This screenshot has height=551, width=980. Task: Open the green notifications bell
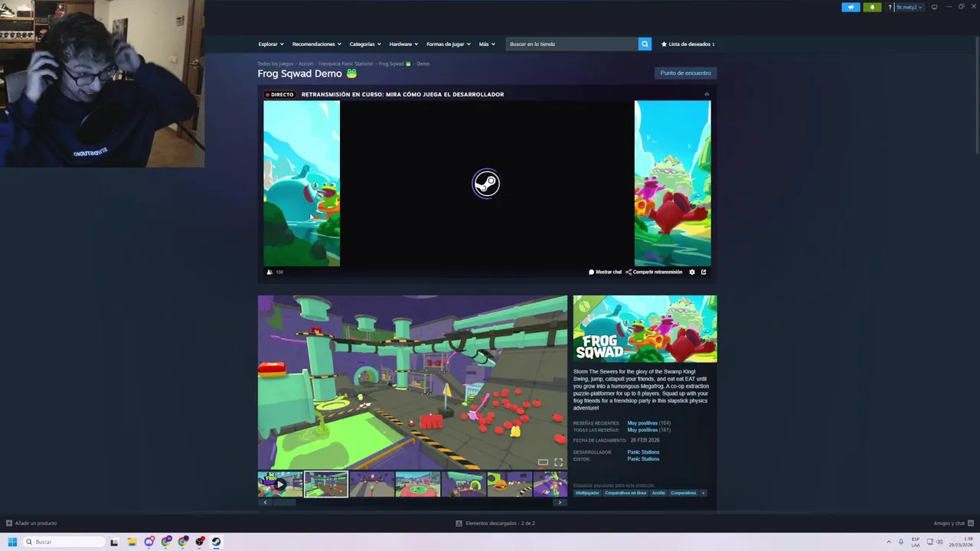(872, 7)
